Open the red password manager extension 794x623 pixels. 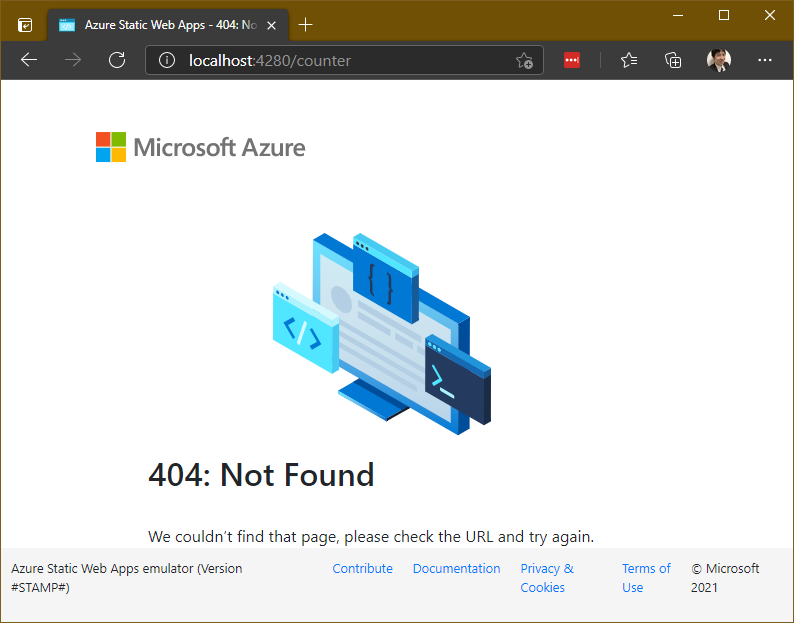pyautogui.click(x=572, y=60)
